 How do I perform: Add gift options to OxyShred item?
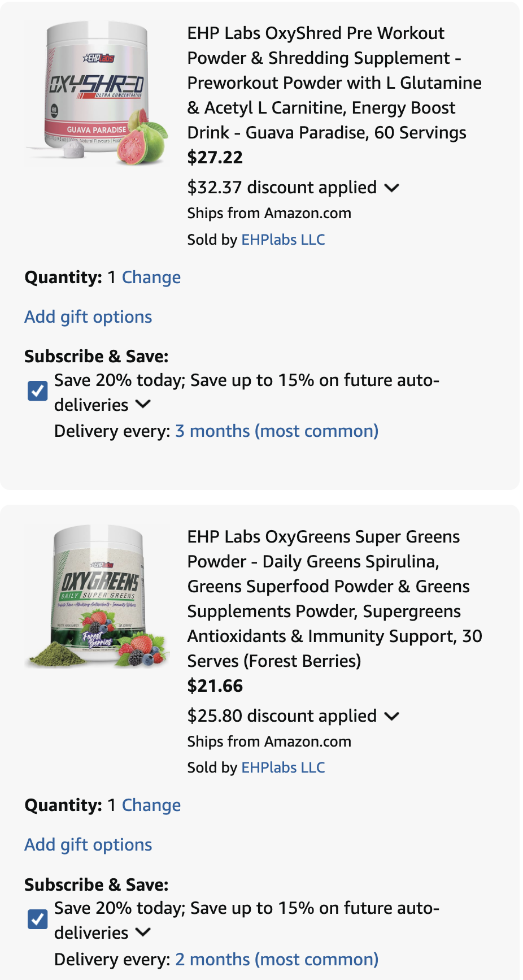click(x=88, y=317)
